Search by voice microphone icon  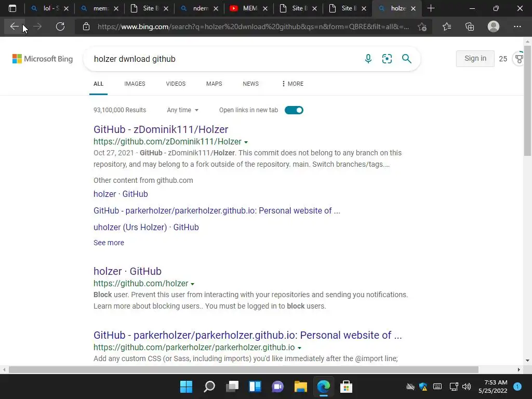pyautogui.click(x=368, y=59)
